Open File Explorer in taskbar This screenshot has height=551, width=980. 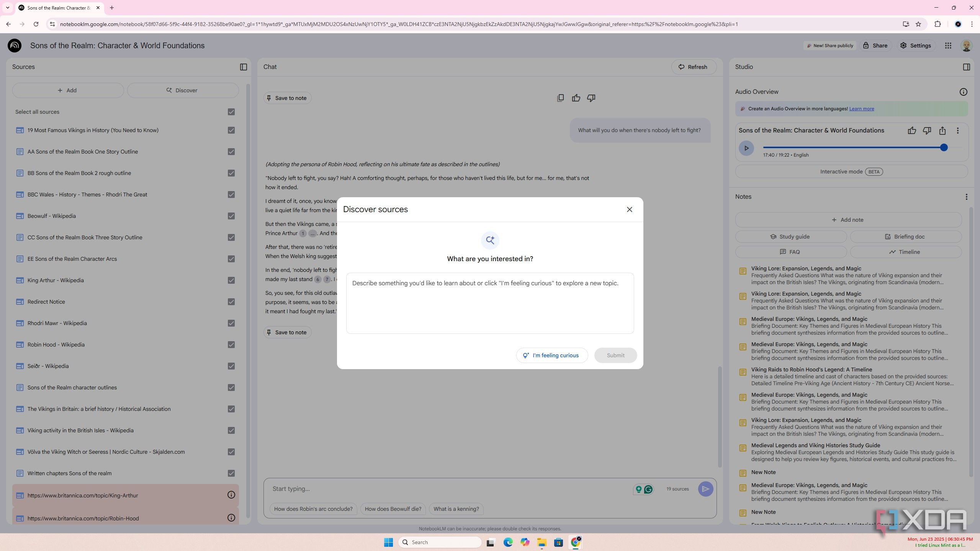pos(541,542)
